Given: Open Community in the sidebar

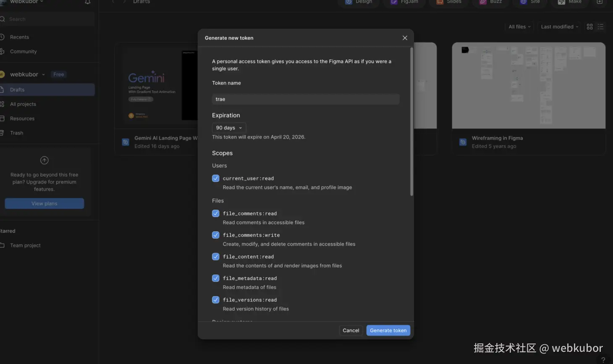Looking at the screenshot, I should point(23,52).
